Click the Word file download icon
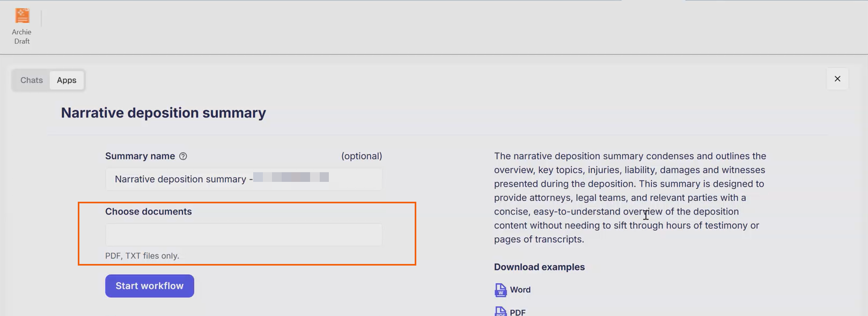Image resolution: width=868 pixels, height=316 pixels. (x=500, y=290)
